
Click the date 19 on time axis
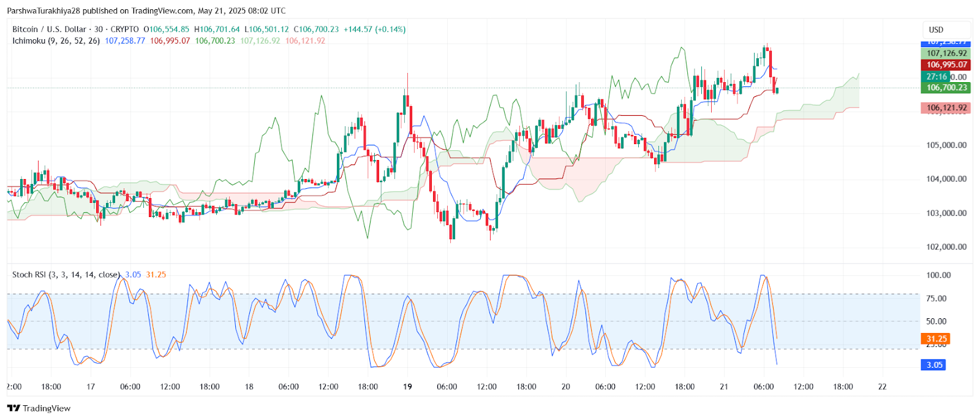[408, 387]
